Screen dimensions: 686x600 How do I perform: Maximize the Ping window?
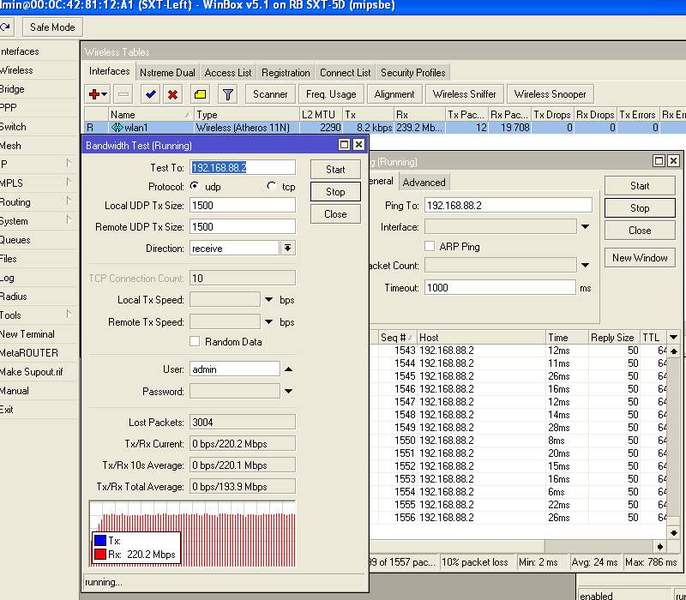pyautogui.click(x=658, y=161)
